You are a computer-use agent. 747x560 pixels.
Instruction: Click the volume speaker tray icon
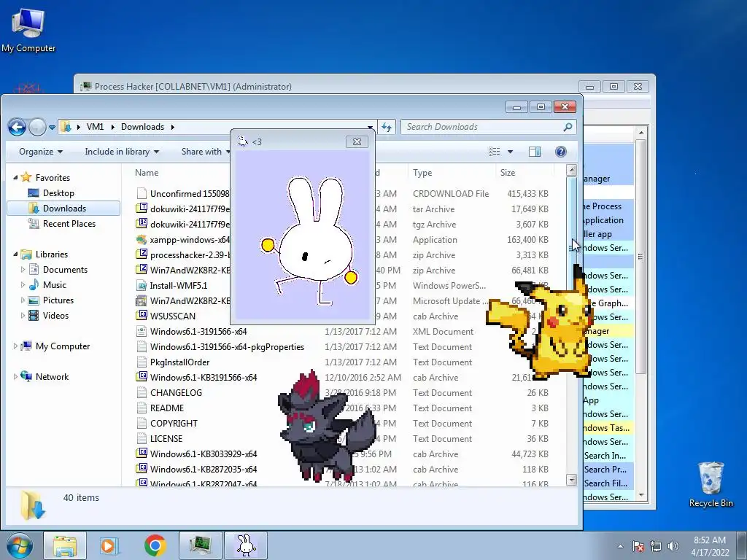[x=673, y=546]
